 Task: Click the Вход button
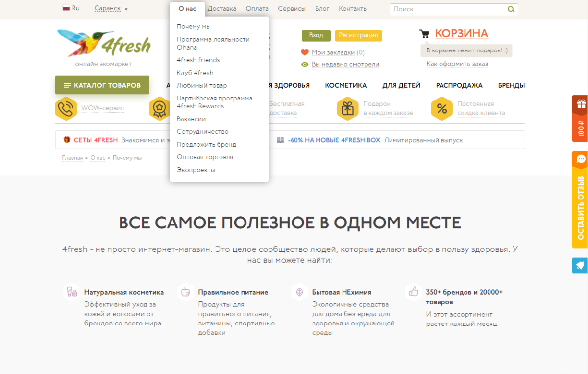click(316, 35)
